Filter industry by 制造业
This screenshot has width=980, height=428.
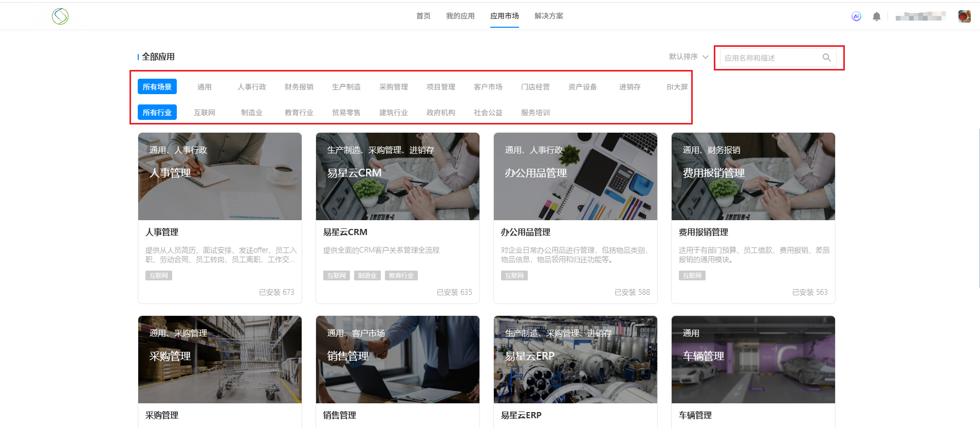coord(252,113)
